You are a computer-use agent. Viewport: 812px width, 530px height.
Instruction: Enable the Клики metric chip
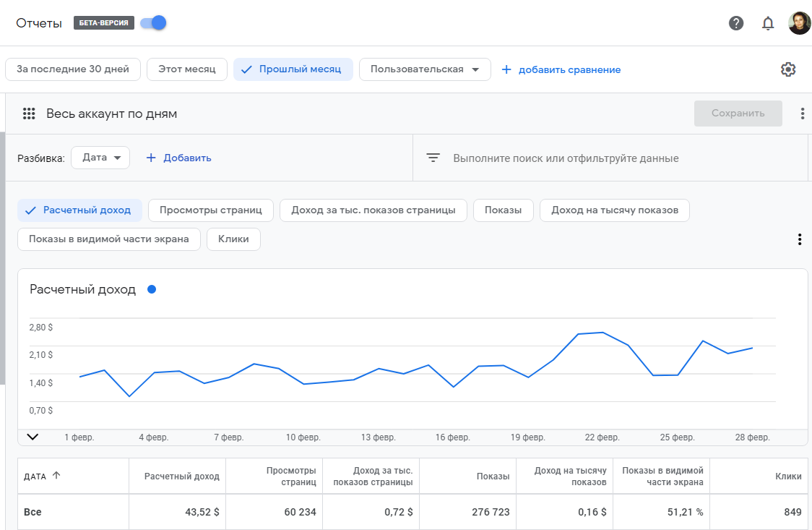[233, 239]
